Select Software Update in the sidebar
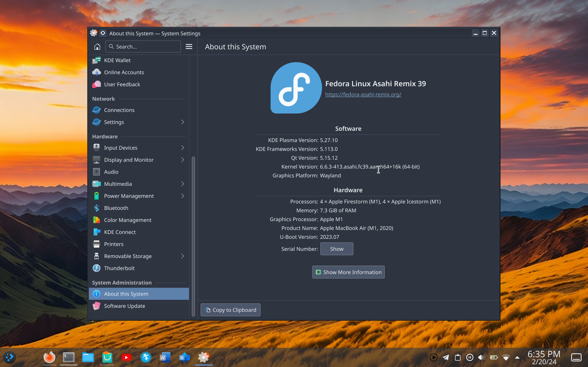 [x=124, y=306]
